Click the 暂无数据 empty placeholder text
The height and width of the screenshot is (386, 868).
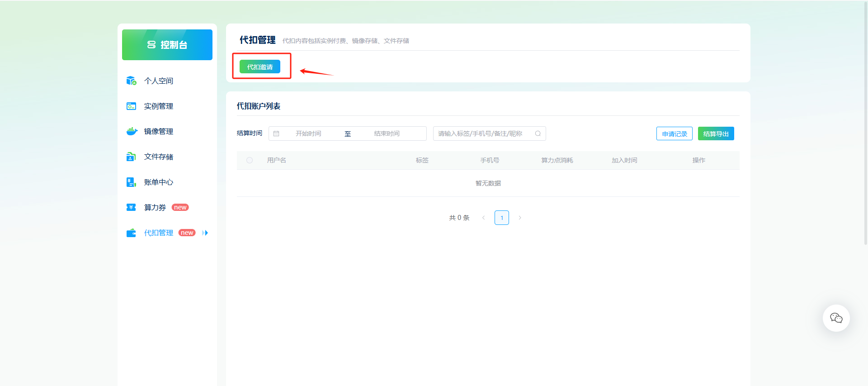click(488, 183)
